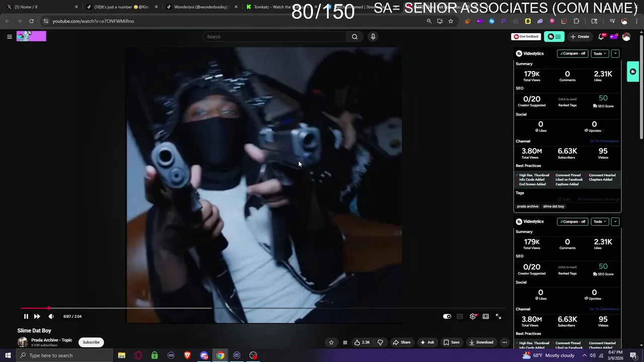Open the player settings gear
The width and height of the screenshot is (644, 362).
click(473, 316)
